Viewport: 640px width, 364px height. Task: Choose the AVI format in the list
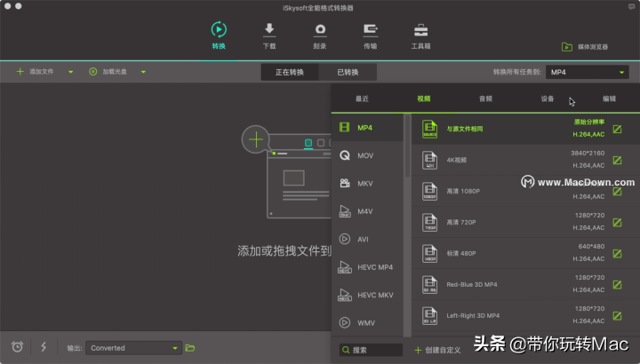click(367, 240)
